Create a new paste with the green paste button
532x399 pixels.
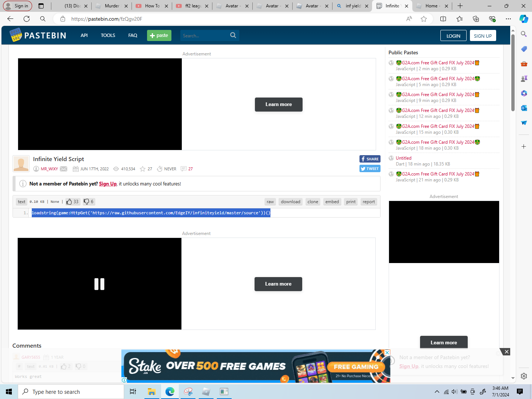click(x=159, y=35)
